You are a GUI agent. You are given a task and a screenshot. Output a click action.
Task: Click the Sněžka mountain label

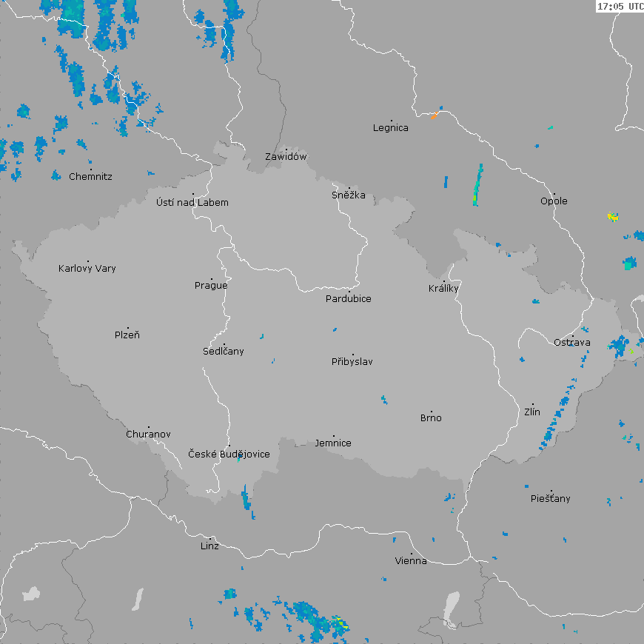point(349,195)
